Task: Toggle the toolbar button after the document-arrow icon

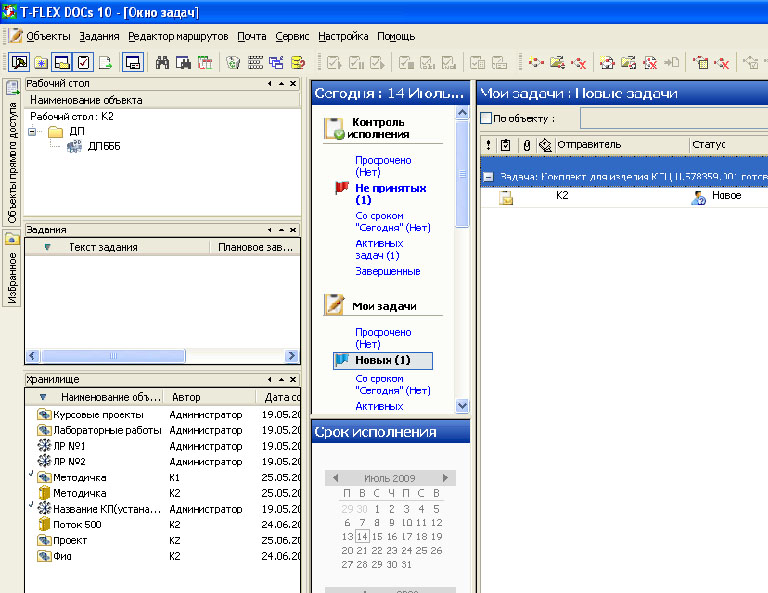Action: coord(133,63)
